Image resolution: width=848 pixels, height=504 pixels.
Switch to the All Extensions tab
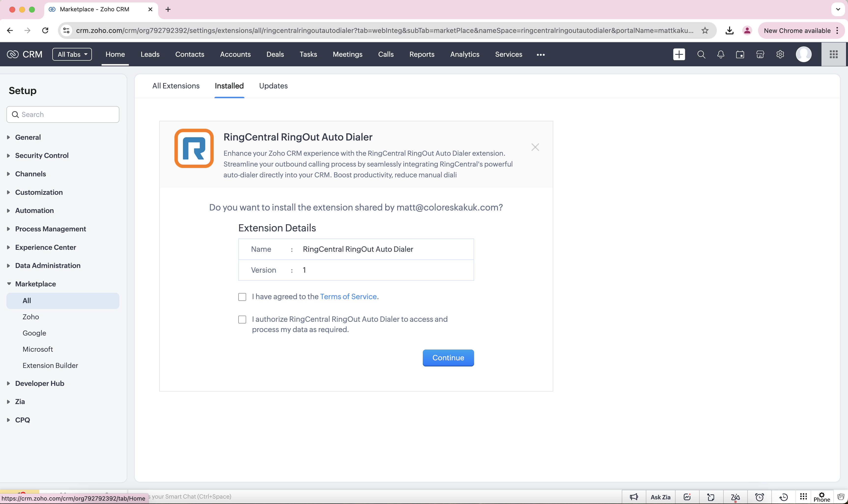pos(176,86)
